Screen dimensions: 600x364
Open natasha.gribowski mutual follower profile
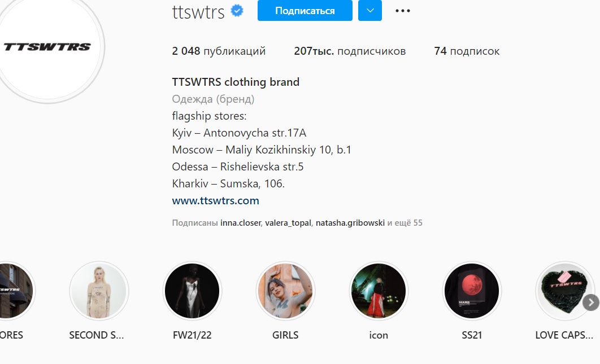tap(350, 223)
